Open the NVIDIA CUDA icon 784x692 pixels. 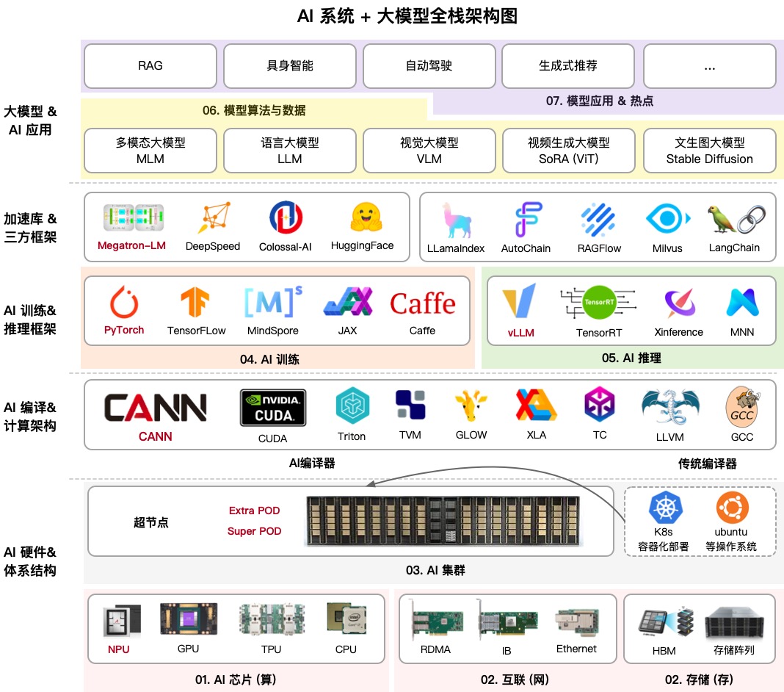[x=272, y=406]
